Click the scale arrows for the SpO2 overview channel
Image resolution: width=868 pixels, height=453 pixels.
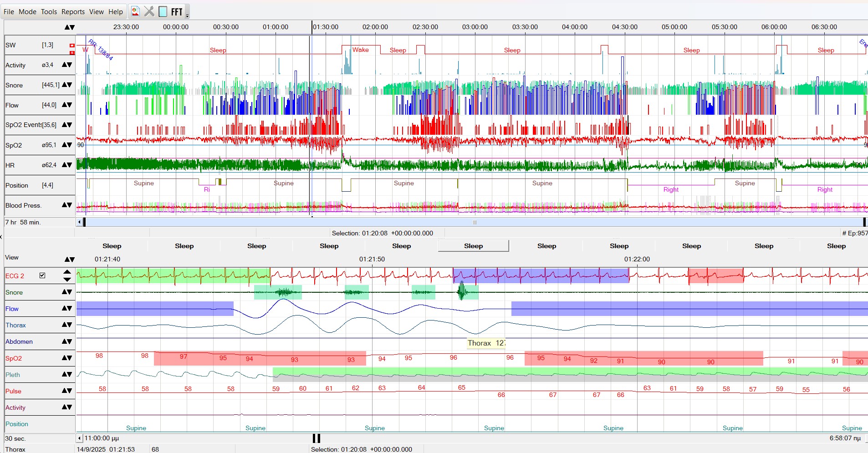tap(67, 145)
